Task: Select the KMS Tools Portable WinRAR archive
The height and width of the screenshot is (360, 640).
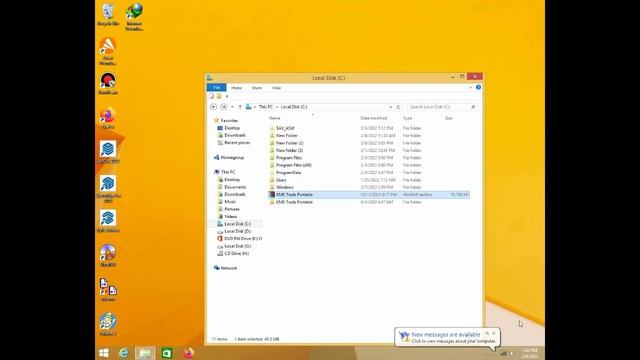Action: 369,194
